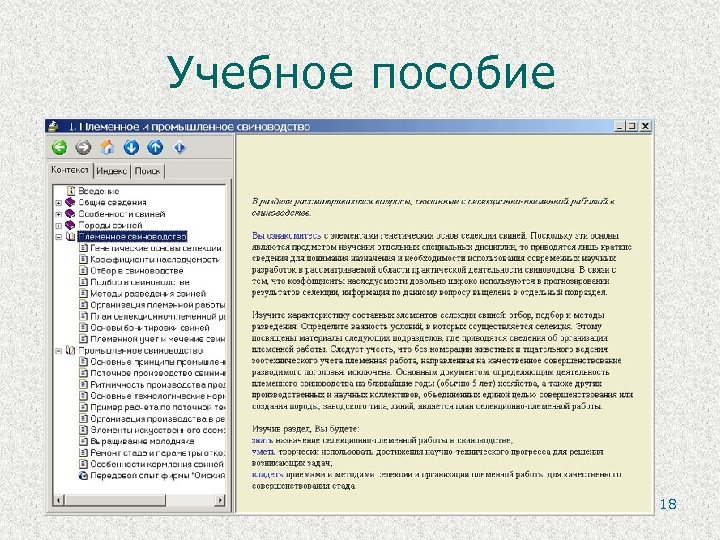Screen dimensions: 720x540
Task: Select the Особенности свиней book
Action: pyautogui.click(x=121, y=214)
